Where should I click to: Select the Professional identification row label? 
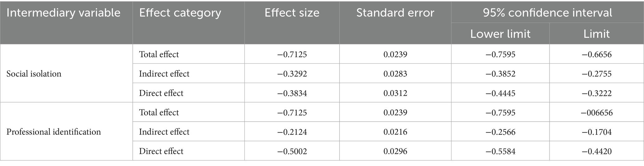point(54,132)
